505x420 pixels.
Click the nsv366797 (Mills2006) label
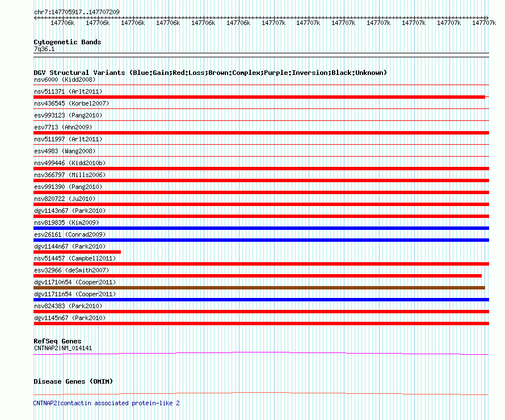(x=70, y=175)
